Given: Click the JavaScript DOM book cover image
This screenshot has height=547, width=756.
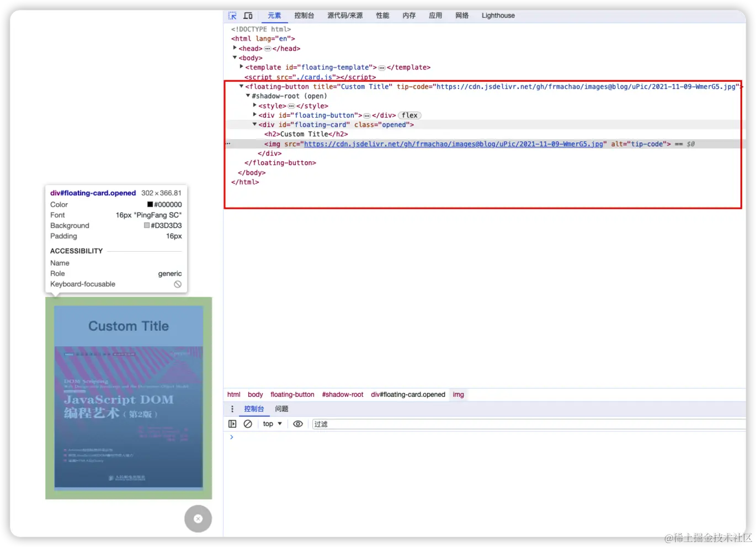Looking at the screenshot, I should click(x=129, y=417).
